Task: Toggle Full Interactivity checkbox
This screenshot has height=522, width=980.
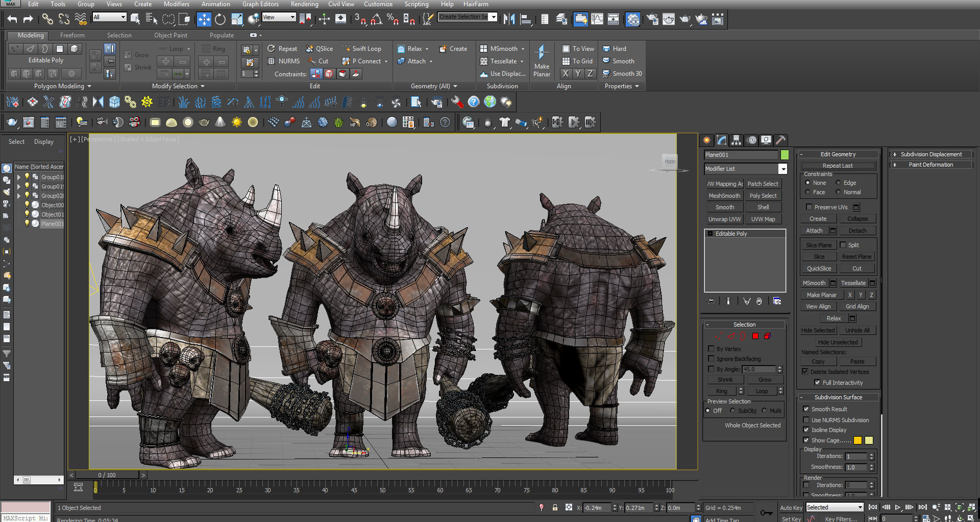Action: coord(817,382)
